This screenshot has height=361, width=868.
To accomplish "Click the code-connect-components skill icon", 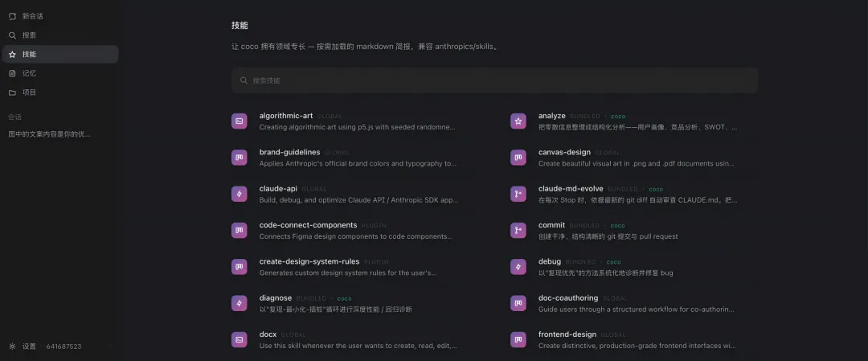I will click(x=240, y=230).
